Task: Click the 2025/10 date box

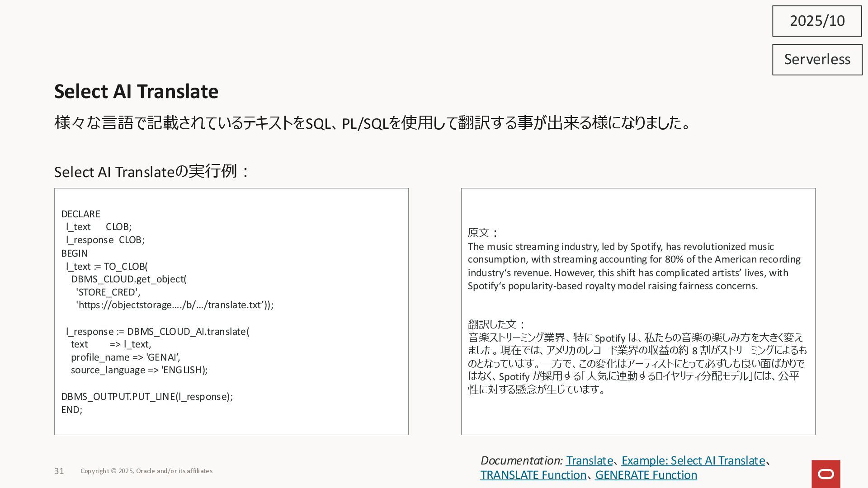Action: (x=816, y=21)
